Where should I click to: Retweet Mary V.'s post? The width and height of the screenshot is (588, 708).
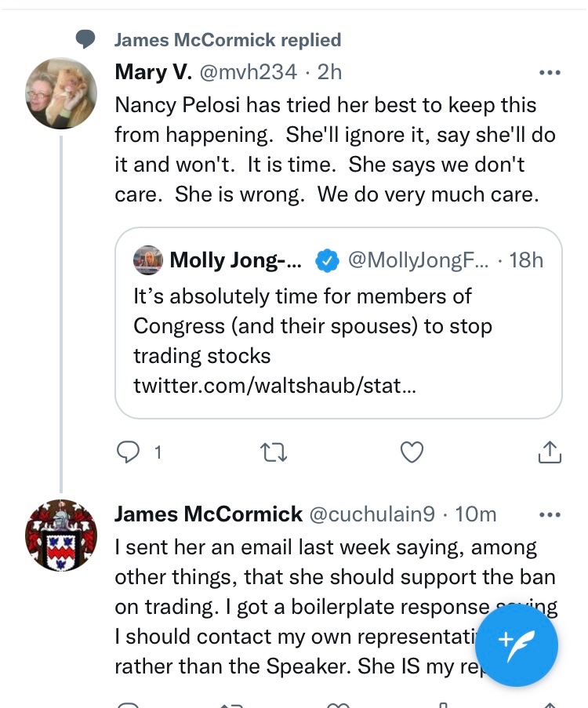pos(273,452)
